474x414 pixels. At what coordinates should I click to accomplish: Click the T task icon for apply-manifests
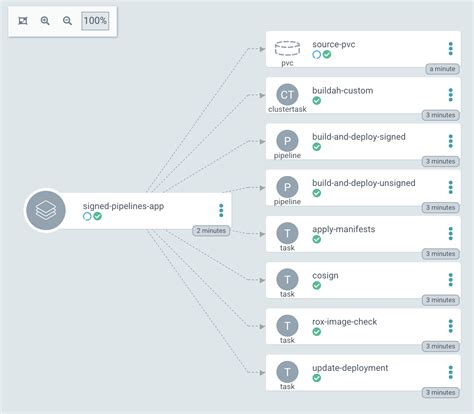287,233
